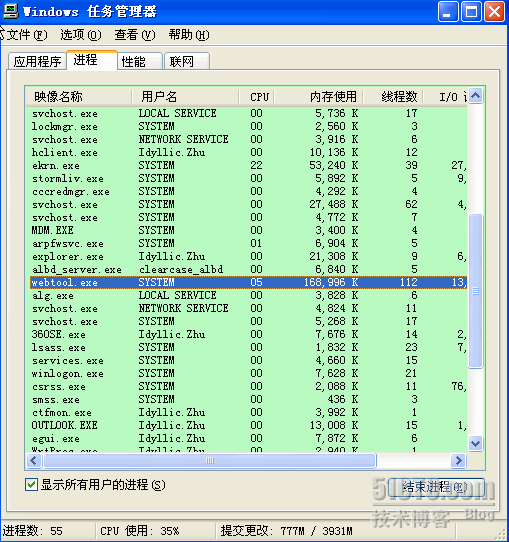Select the csrss.exe process row
This screenshot has height=542, width=509.
point(248,386)
